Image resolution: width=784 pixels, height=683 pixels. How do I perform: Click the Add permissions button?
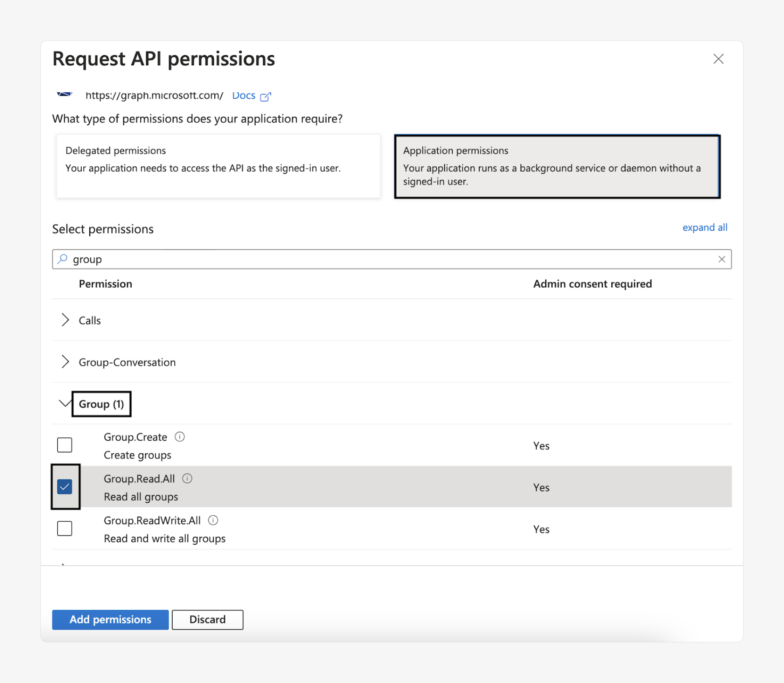coord(110,620)
